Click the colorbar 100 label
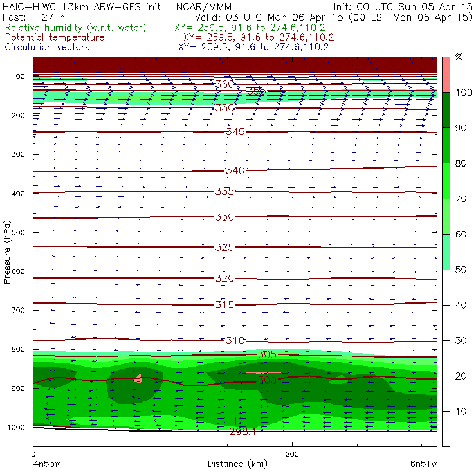This screenshot has height=476, width=476. (464, 92)
